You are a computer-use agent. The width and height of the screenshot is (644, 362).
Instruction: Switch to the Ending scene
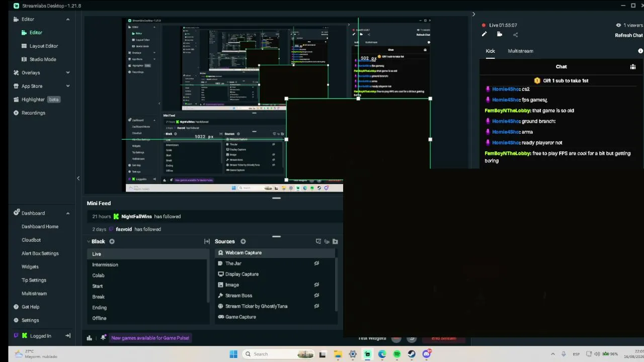click(x=147, y=308)
